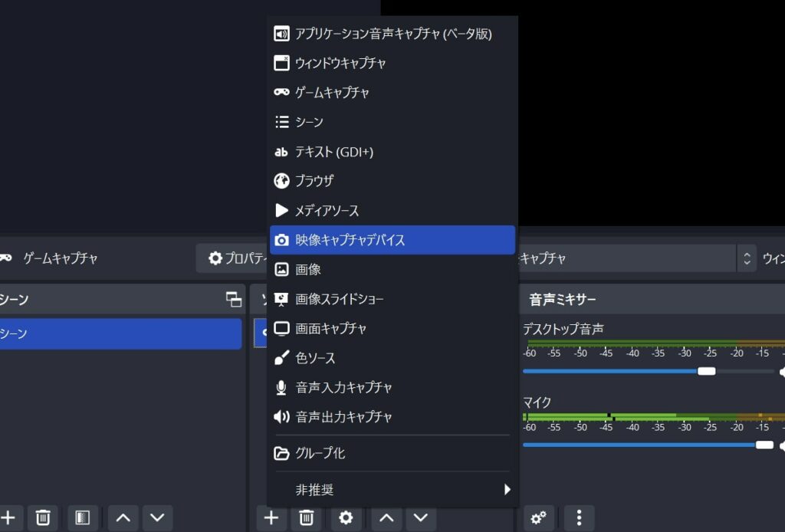Select the シーン item in scenes list
Image resolution: width=785 pixels, height=532 pixels.
tap(120, 333)
